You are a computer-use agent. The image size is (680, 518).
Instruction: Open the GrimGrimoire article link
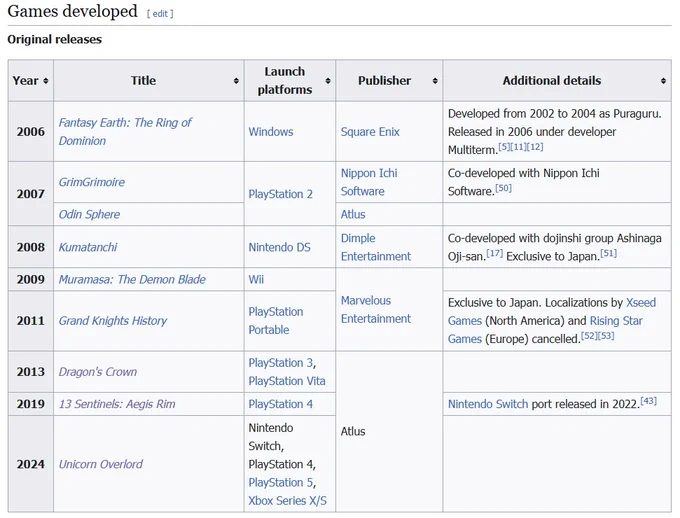coord(92,182)
